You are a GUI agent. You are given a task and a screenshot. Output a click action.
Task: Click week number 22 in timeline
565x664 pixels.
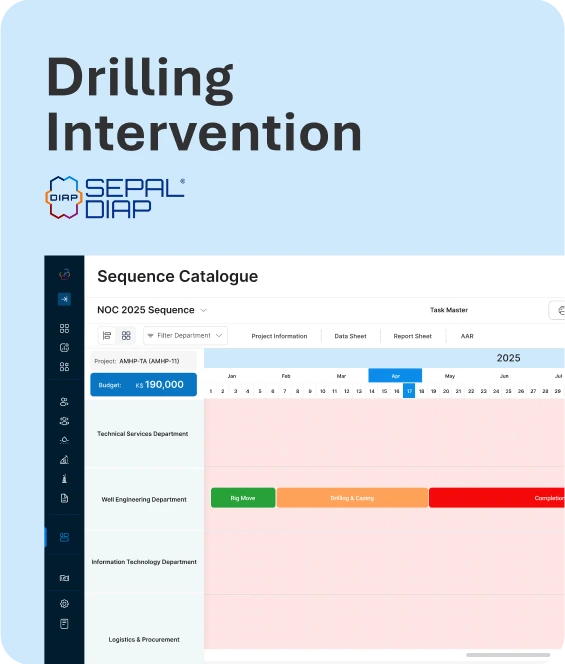[471, 391]
